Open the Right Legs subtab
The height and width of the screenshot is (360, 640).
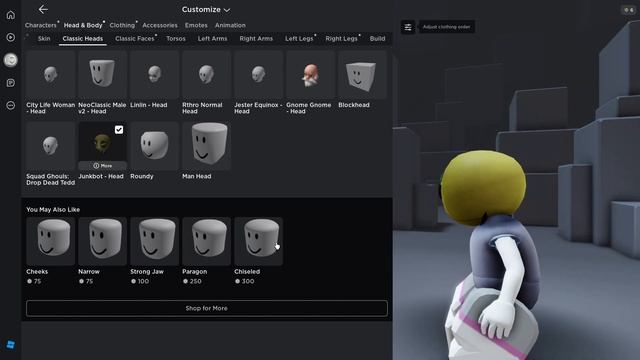click(x=341, y=39)
